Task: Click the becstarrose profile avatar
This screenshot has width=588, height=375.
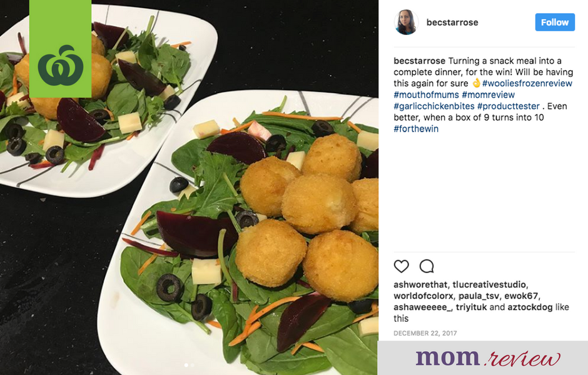Action: pos(406,22)
